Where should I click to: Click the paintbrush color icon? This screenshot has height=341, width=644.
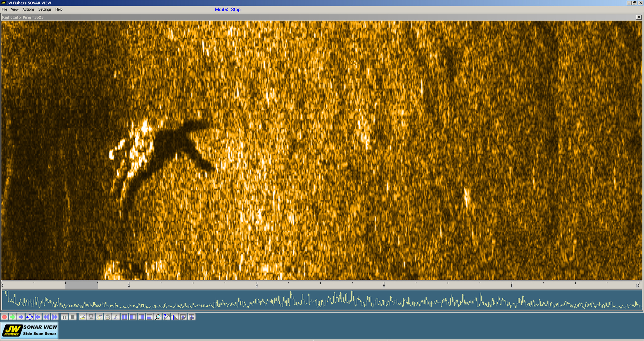[x=99, y=317]
